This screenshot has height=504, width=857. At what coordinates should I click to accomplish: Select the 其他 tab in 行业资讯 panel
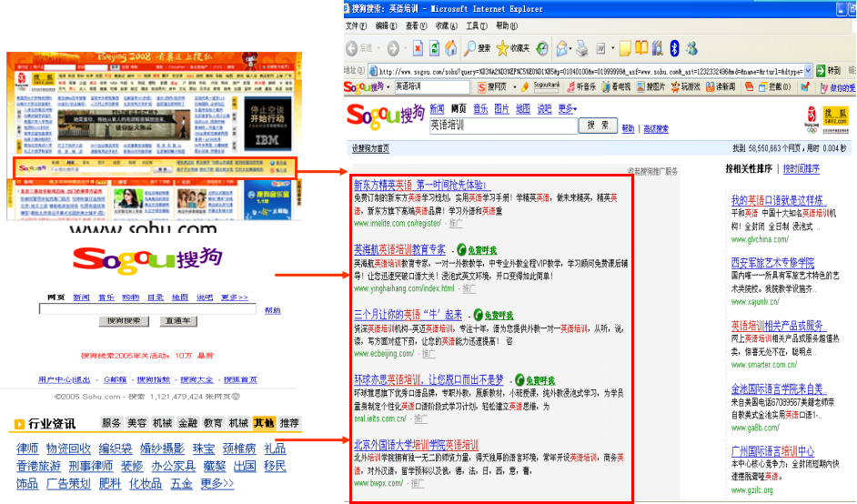264,423
